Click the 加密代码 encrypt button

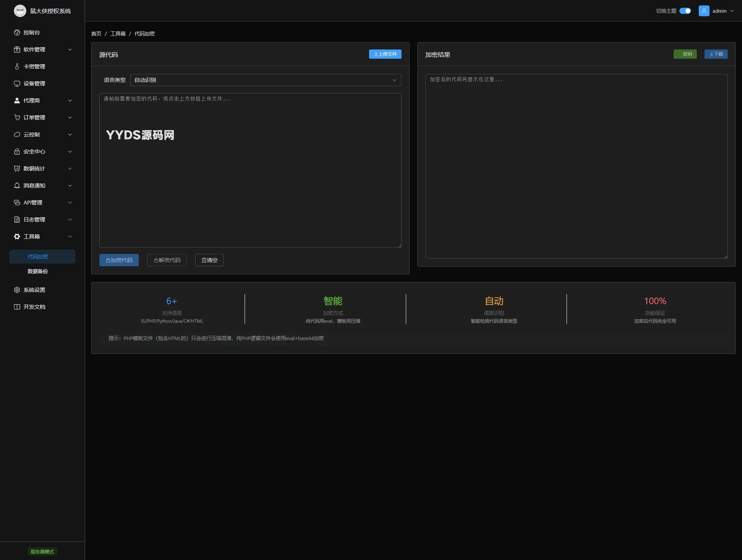click(x=119, y=260)
